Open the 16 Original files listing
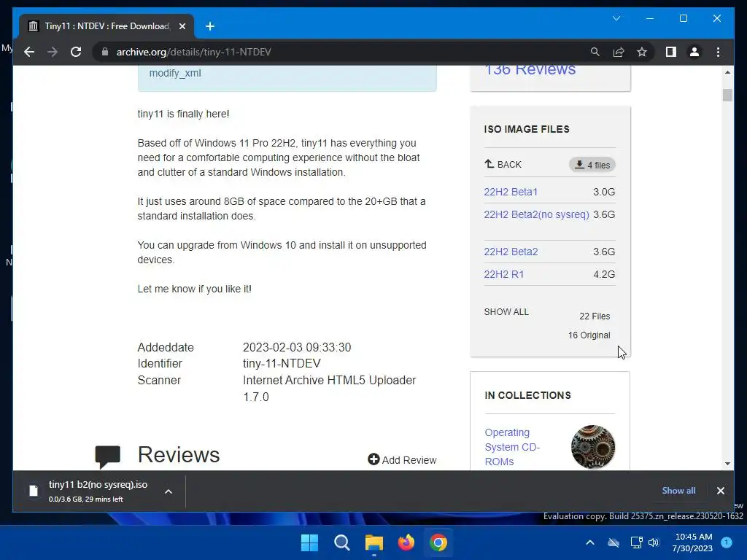 pyautogui.click(x=589, y=335)
